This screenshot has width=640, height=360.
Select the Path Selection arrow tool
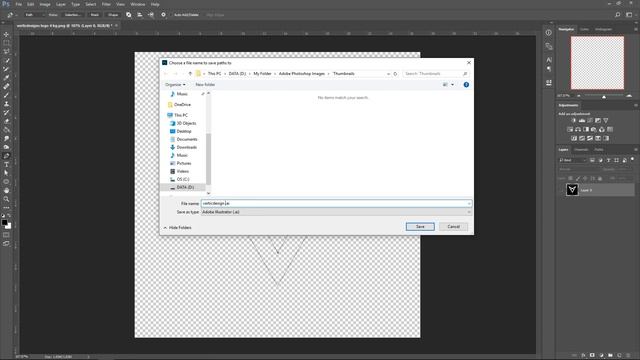click(6, 173)
